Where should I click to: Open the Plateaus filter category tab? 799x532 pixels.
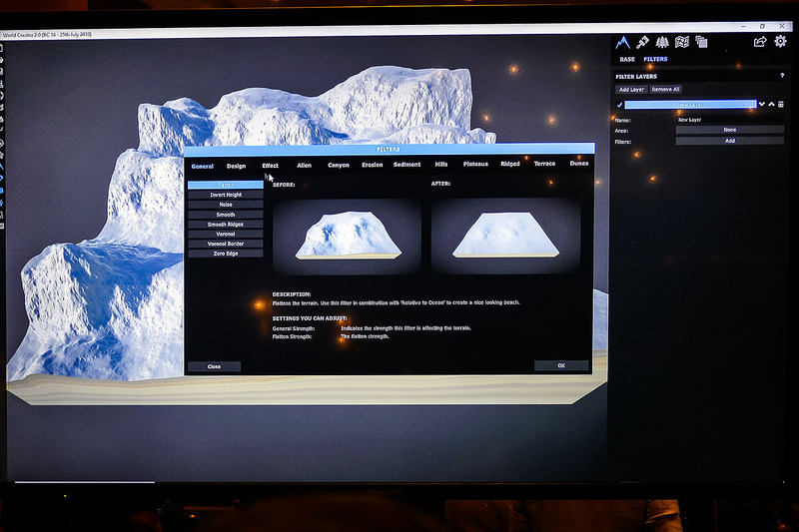coord(475,164)
